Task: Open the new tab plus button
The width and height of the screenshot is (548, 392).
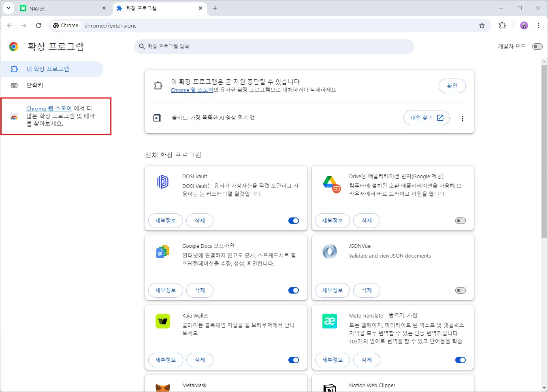Action: (x=215, y=8)
